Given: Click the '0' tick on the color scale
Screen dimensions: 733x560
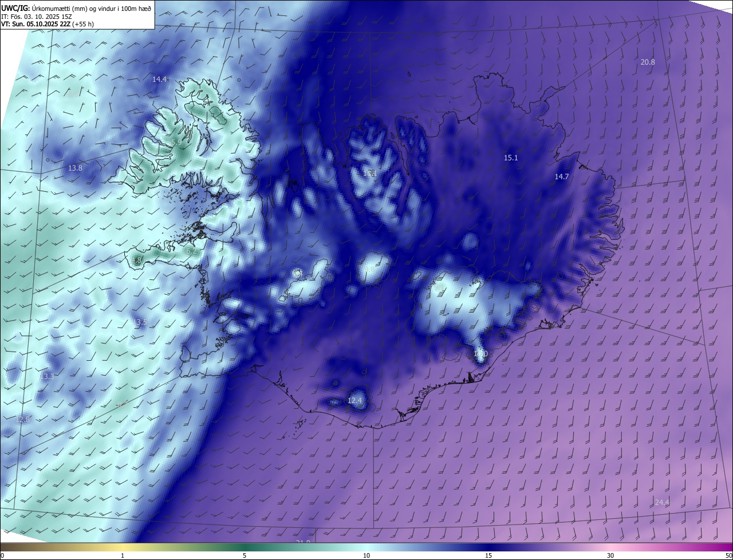Looking at the screenshot, I should click(x=2, y=555).
